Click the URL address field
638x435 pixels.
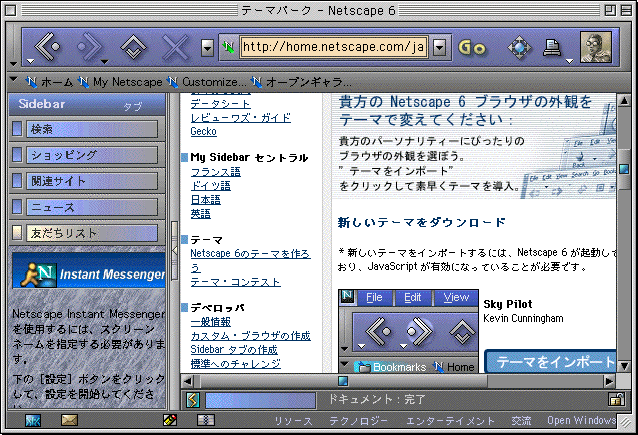[x=333, y=47]
